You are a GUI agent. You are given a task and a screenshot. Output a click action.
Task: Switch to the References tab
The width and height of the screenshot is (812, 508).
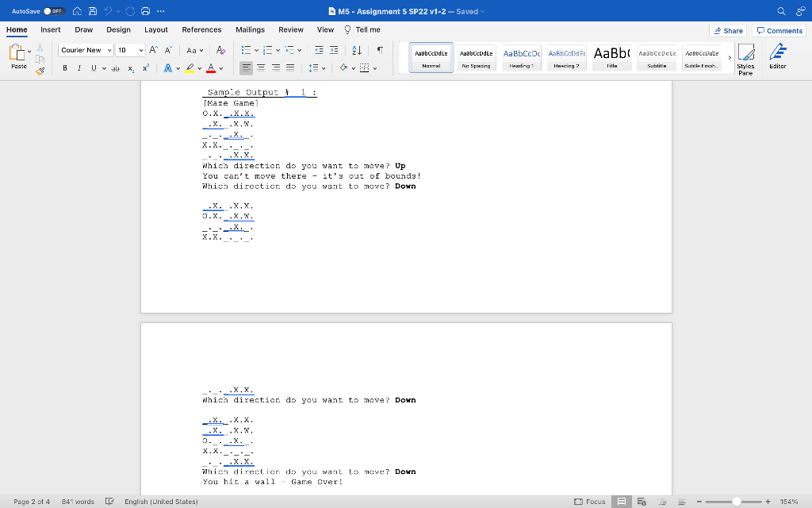pos(201,29)
